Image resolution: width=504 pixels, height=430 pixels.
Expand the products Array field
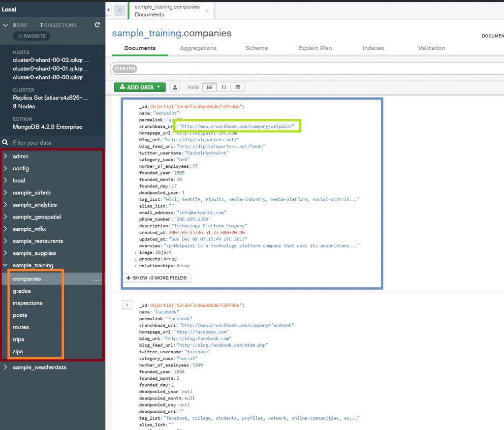(x=136, y=259)
